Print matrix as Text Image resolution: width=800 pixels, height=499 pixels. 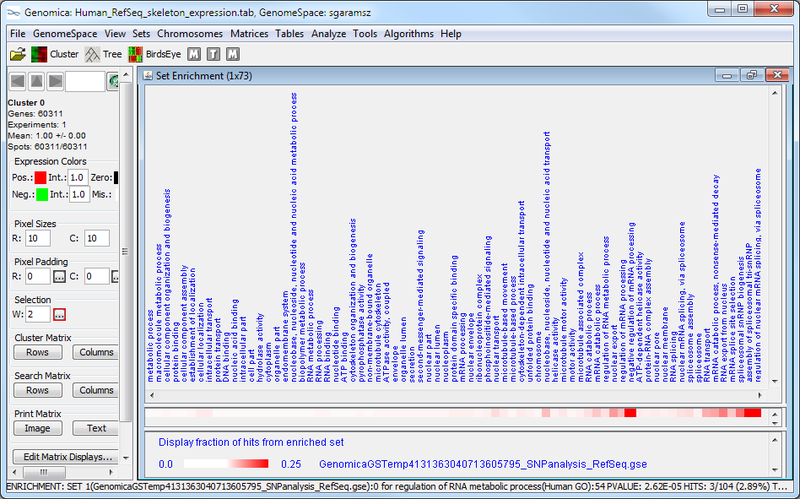[x=95, y=428]
